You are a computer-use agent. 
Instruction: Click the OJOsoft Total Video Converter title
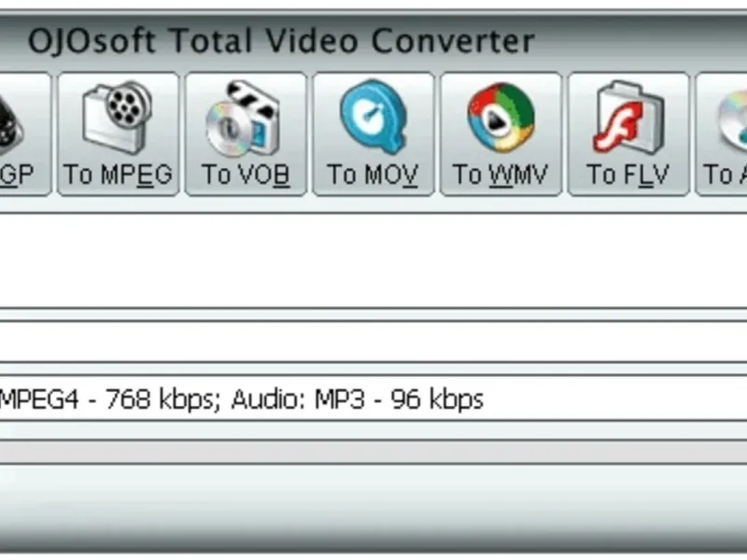(x=281, y=41)
